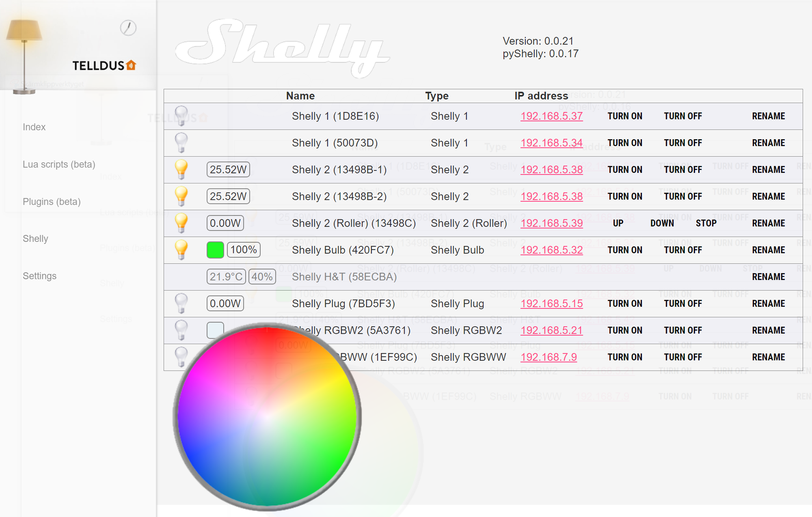Open Lua scripts (beta) menu item

59,164
